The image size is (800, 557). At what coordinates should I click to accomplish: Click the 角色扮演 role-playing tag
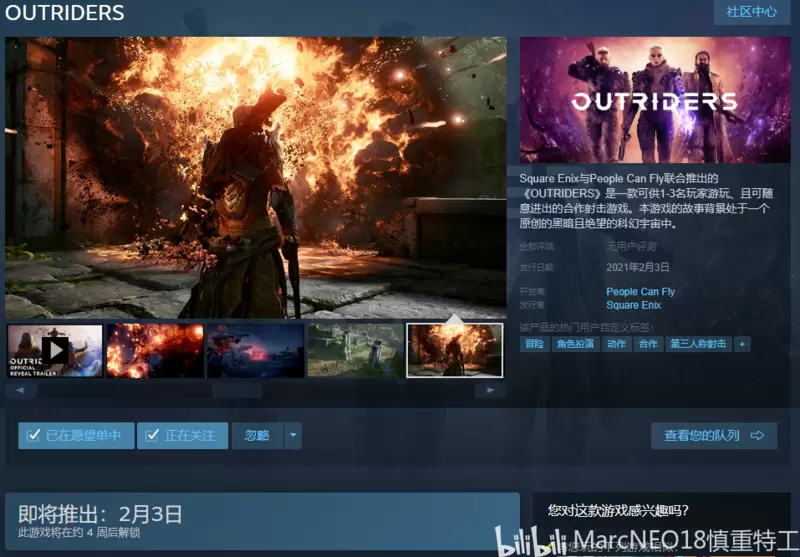pos(576,344)
